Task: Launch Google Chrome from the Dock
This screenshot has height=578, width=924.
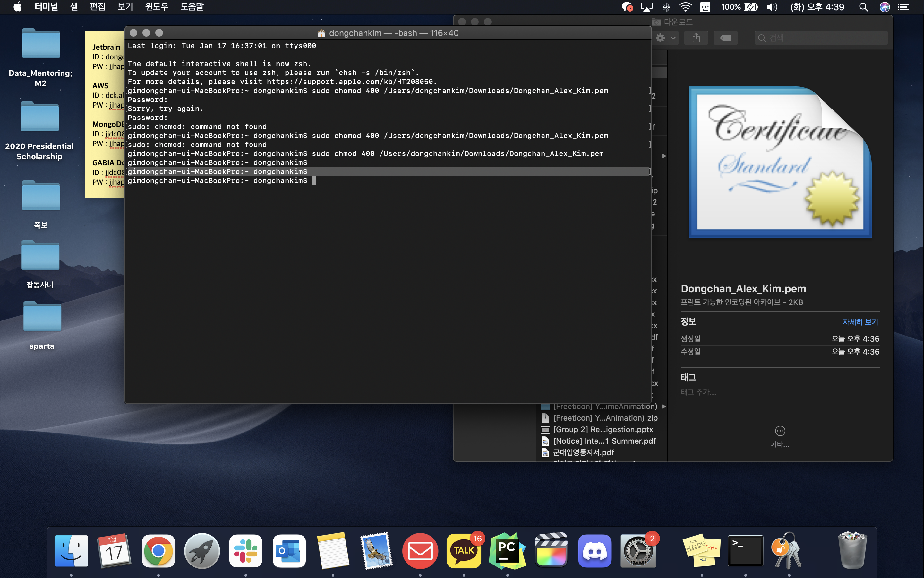Action: [158, 550]
